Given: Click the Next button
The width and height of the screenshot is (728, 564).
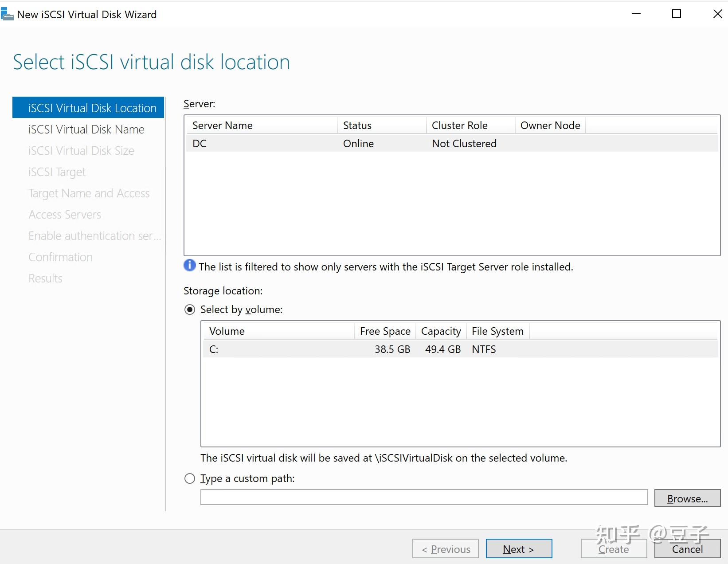Looking at the screenshot, I should pos(519,549).
